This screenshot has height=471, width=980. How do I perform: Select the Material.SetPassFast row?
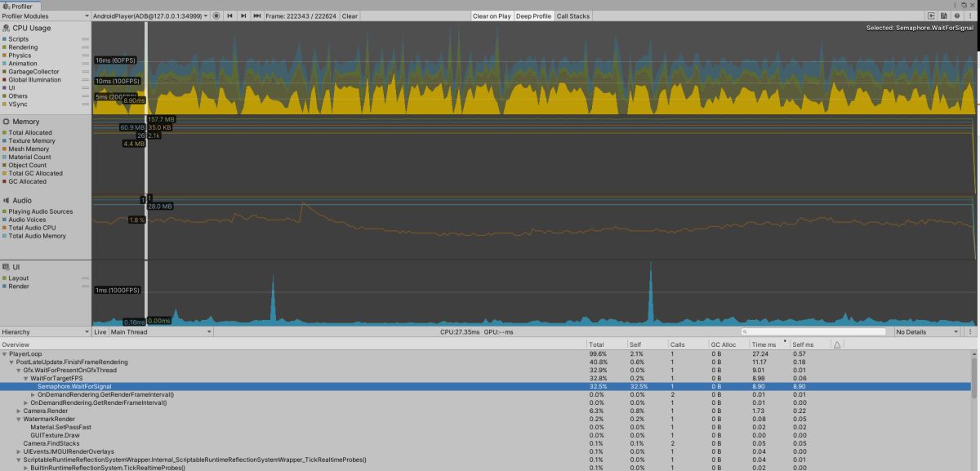pos(487,427)
